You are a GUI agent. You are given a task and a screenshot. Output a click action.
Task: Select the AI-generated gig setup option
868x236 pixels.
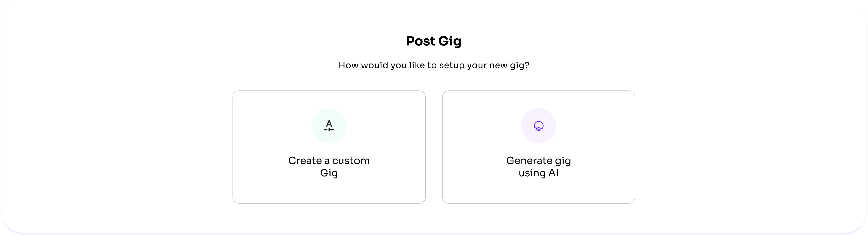pos(538,147)
